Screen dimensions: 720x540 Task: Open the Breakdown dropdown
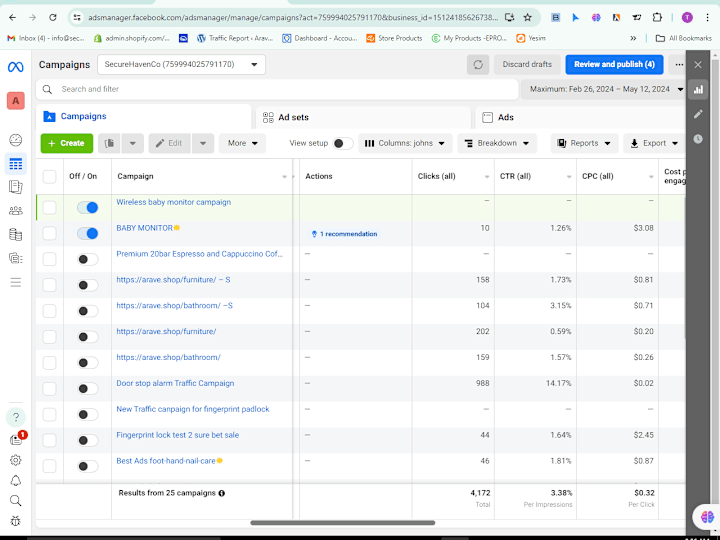pyautogui.click(x=498, y=143)
